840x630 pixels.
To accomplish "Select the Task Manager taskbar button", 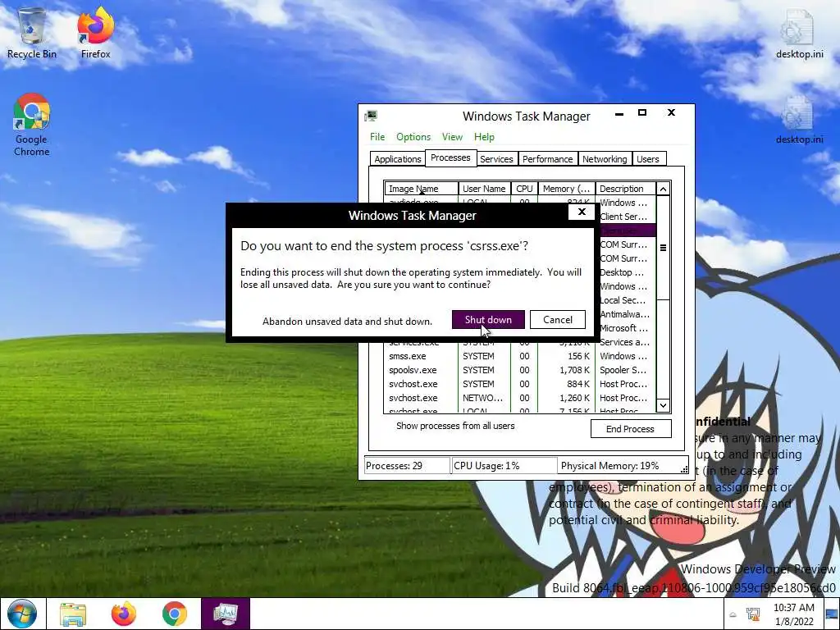I will pos(226,614).
